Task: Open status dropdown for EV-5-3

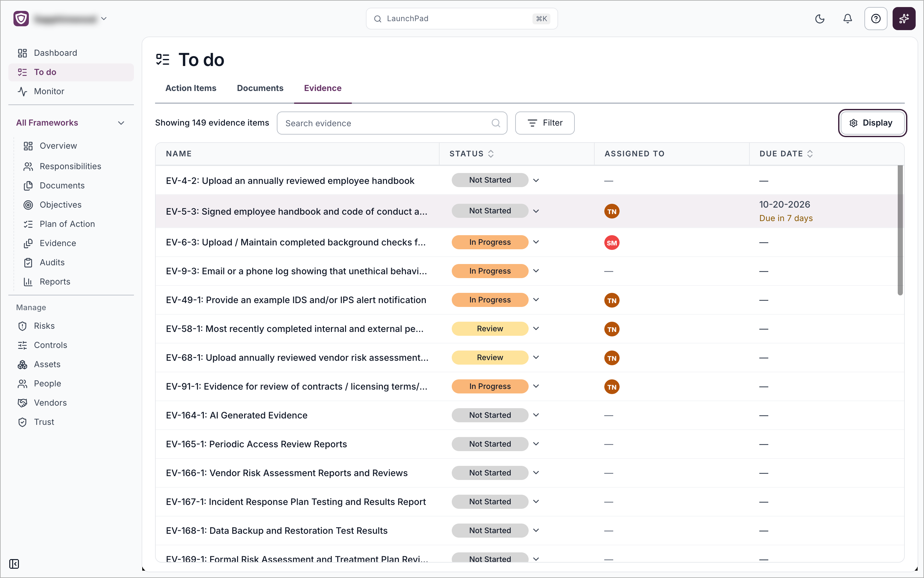Action: point(536,211)
